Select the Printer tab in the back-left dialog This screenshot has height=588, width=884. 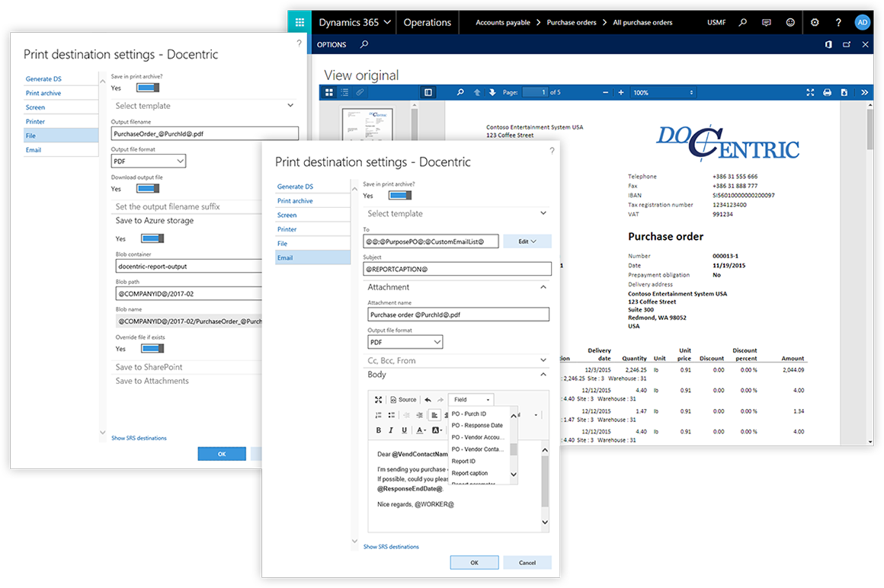[61, 122]
